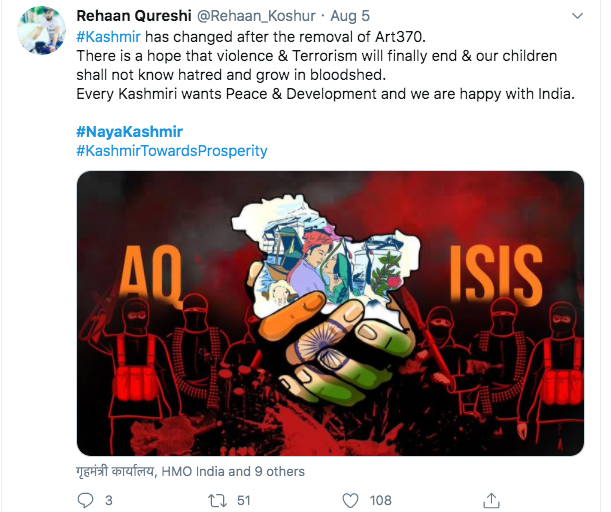Click the 3 replies count
This screenshot has height=512, width=611.
click(109, 500)
